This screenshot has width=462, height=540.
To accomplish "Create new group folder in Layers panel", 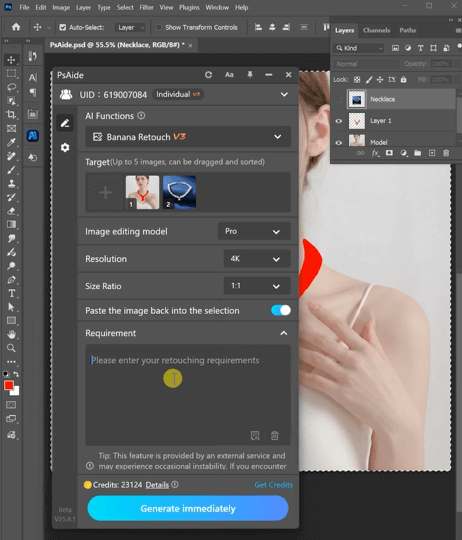I will 418,153.
